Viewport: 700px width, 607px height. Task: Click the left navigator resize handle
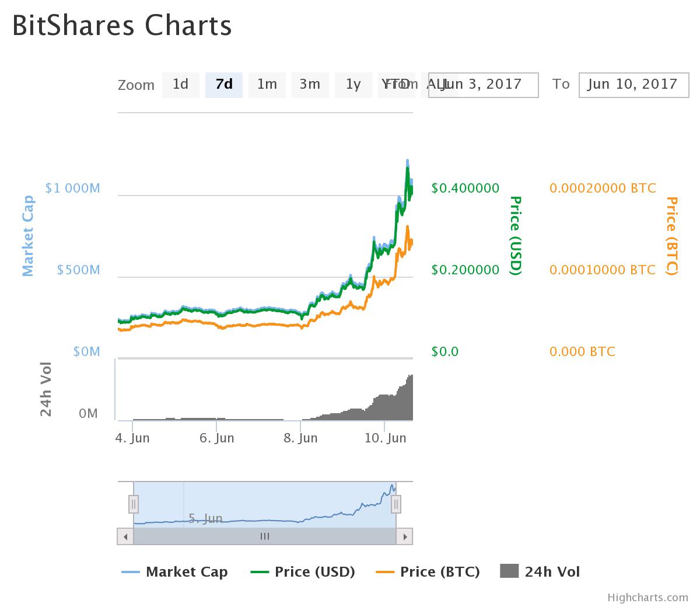point(134,503)
